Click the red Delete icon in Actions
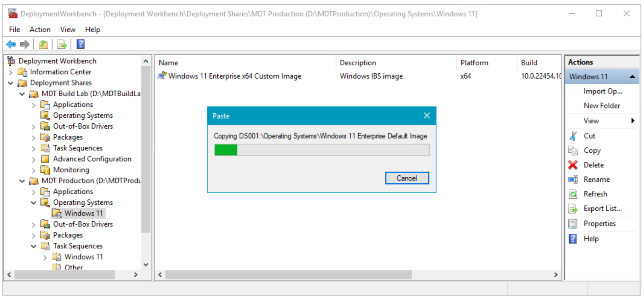The image size is (644, 299). pos(573,165)
